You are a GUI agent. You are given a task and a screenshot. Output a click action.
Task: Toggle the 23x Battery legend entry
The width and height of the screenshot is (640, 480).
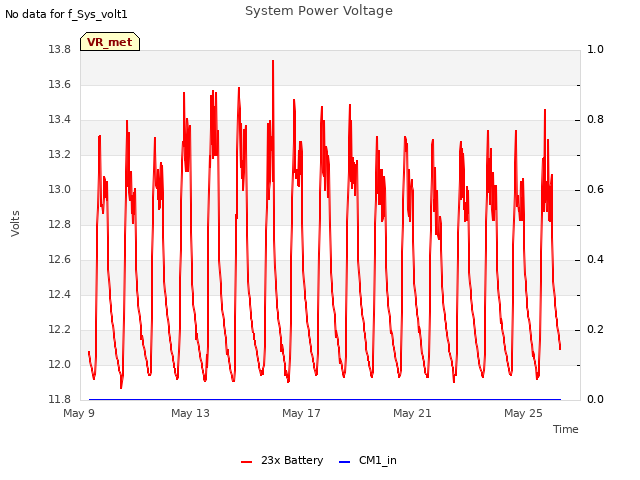click(282, 460)
